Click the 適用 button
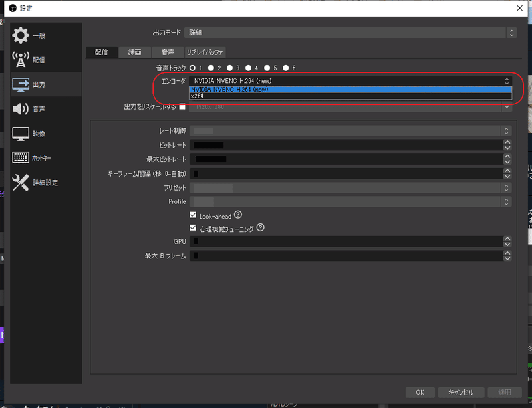 click(505, 393)
